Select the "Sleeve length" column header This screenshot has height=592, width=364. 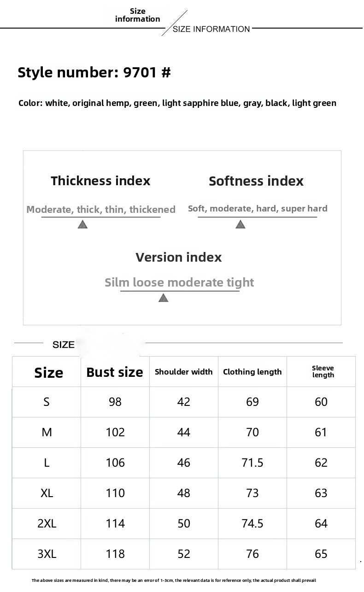[x=323, y=371]
